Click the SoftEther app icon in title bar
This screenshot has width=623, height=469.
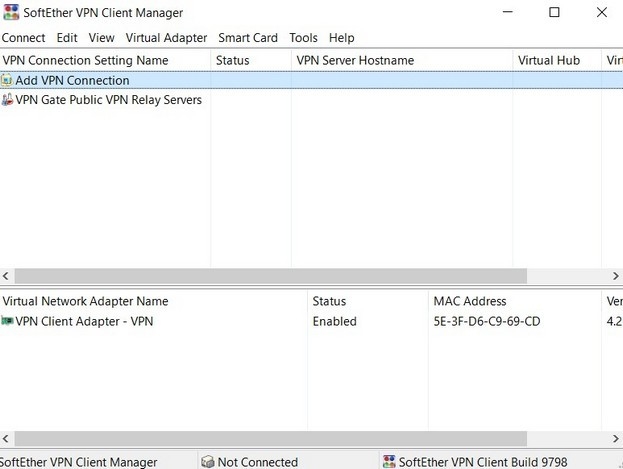pos(11,12)
